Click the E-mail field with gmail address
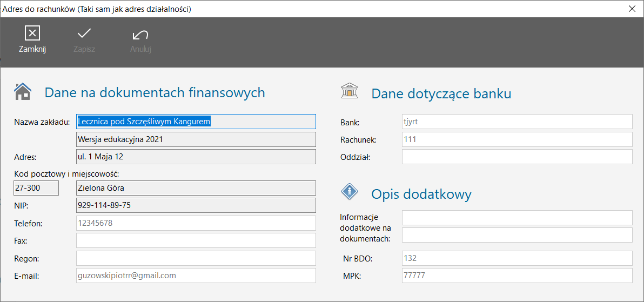This screenshot has width=644, height=302. click(196, 276)
